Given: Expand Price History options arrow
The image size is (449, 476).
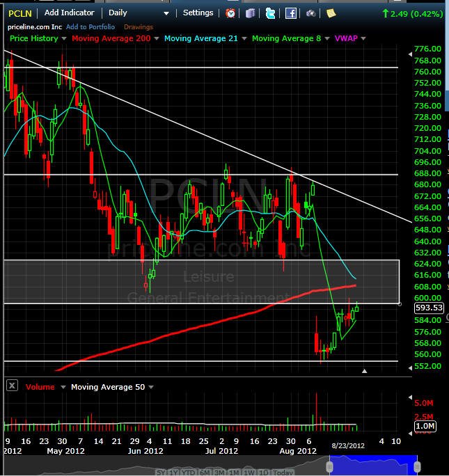Looking at the screenshot, I should click(x=64, y=38).
